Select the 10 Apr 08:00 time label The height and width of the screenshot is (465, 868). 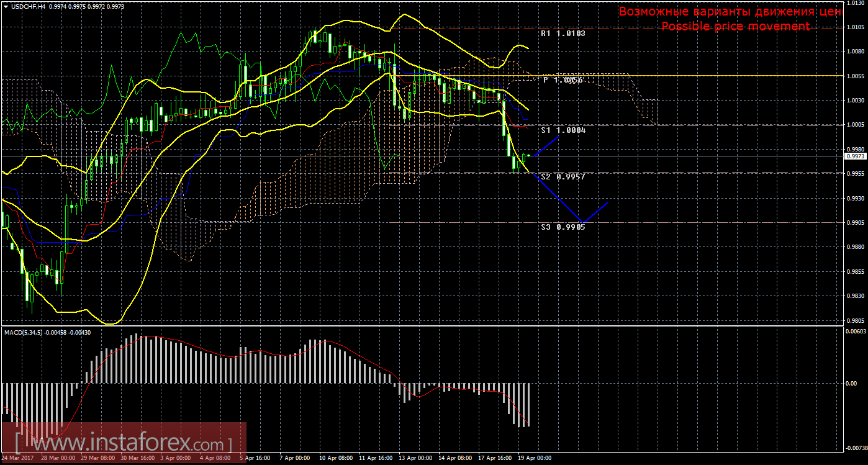(336, 458)
